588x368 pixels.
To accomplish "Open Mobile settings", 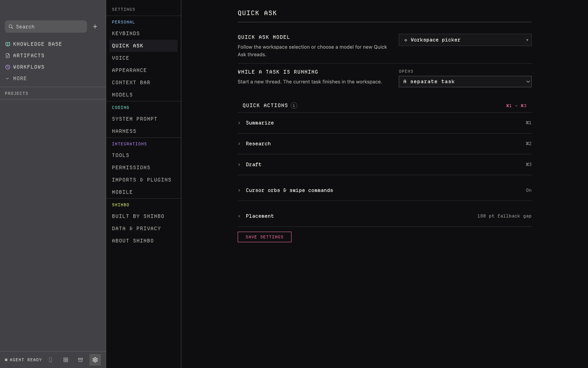I will click(143, 192).
